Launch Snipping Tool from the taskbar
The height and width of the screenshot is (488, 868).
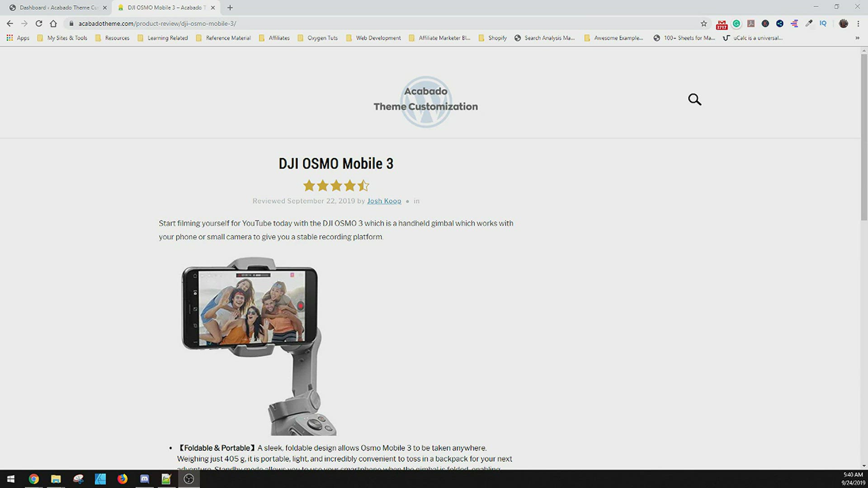pyautogui.click(x=78, y=479)
